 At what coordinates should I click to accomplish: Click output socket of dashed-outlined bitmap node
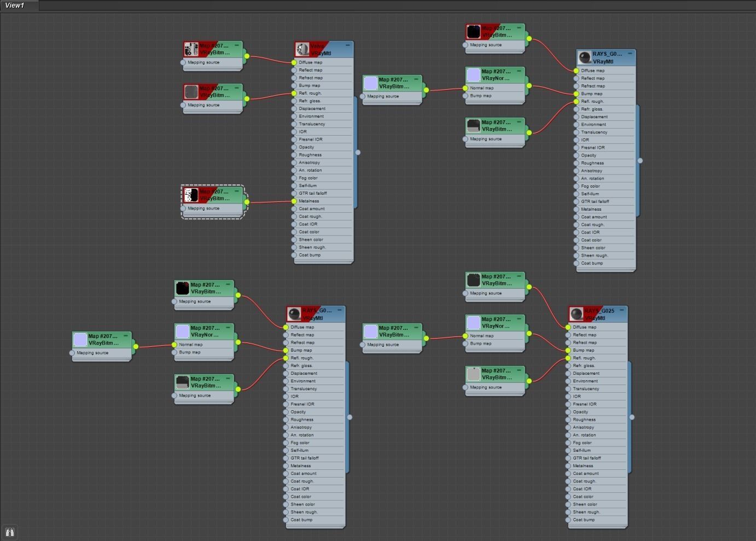tap(247, 202)
